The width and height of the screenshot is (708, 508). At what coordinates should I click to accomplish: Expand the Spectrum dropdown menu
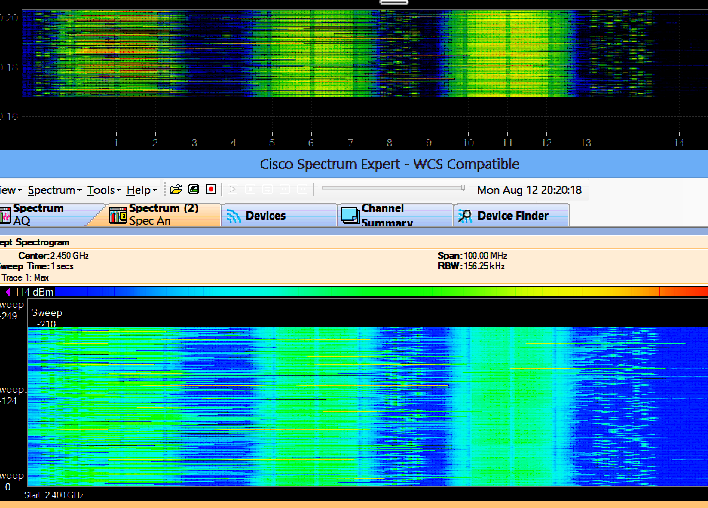tap(53, 190)
